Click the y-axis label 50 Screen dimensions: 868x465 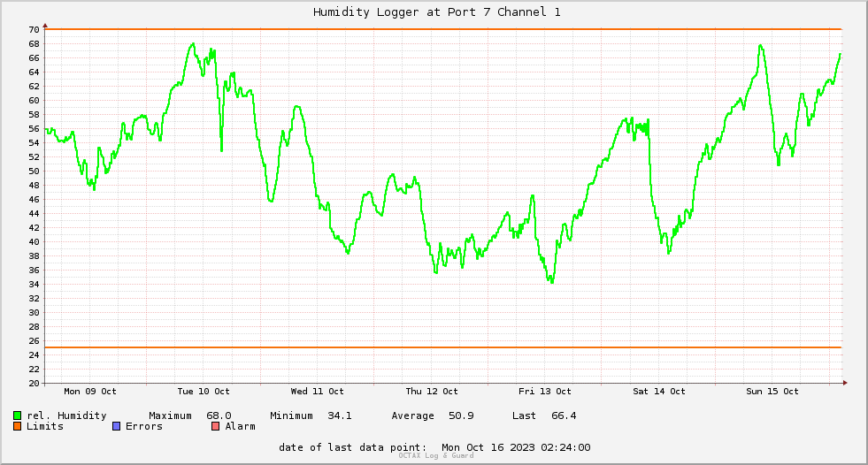(x=34, y=172)
